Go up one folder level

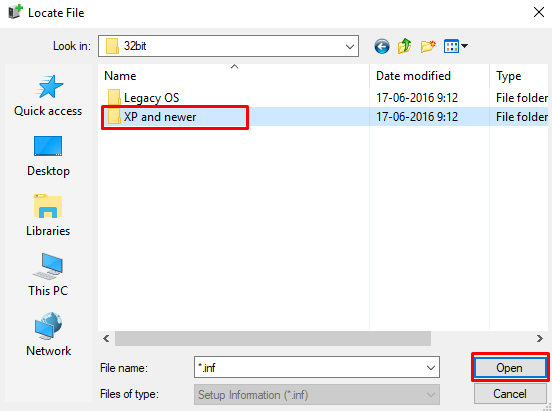[404, 46]
